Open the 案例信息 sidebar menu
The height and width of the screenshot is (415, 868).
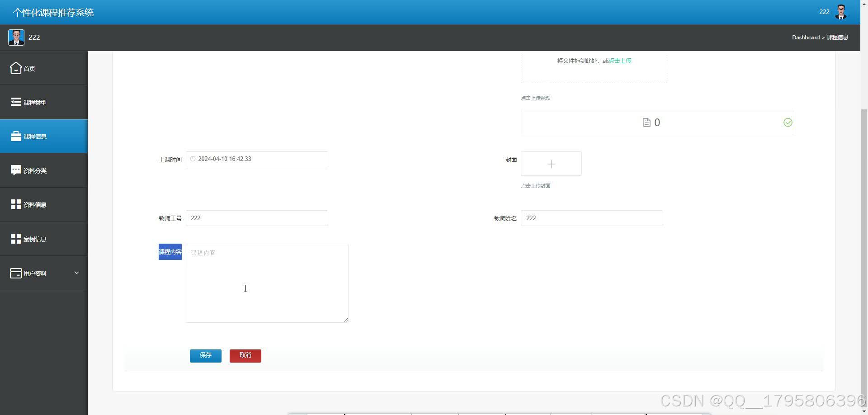click(x=43, y=239)
